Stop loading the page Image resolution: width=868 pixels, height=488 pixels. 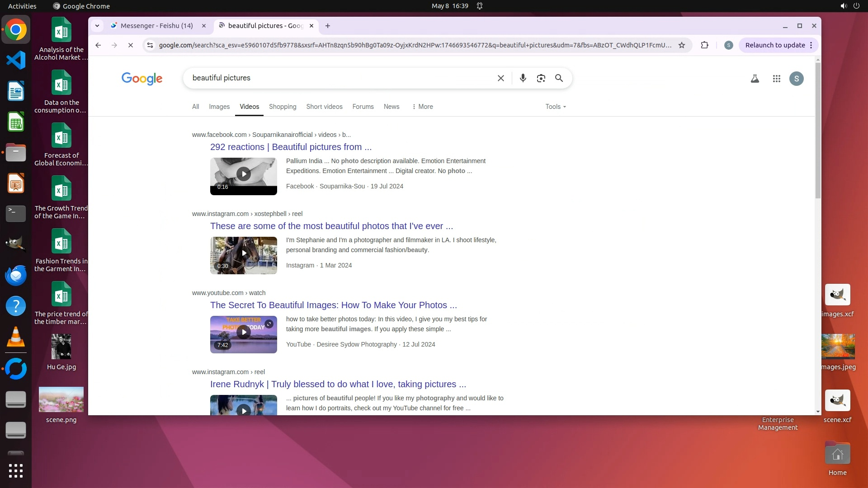click(130, 45)
